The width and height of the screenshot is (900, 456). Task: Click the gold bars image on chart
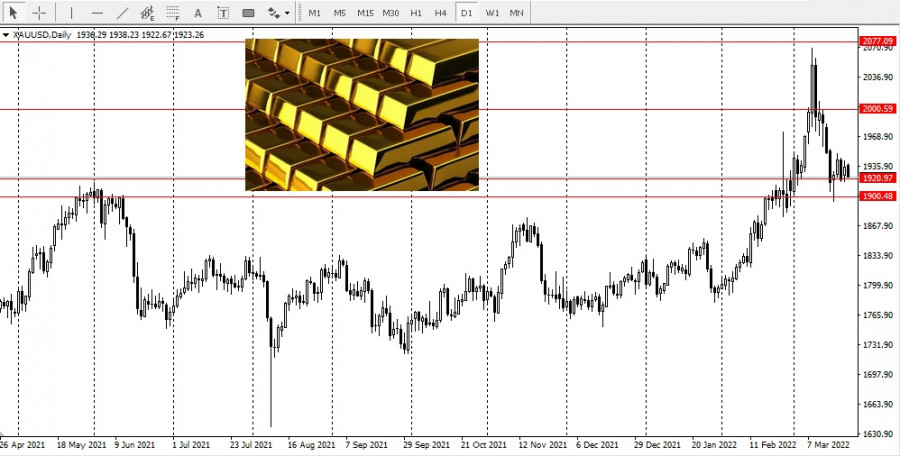(362, 115)
